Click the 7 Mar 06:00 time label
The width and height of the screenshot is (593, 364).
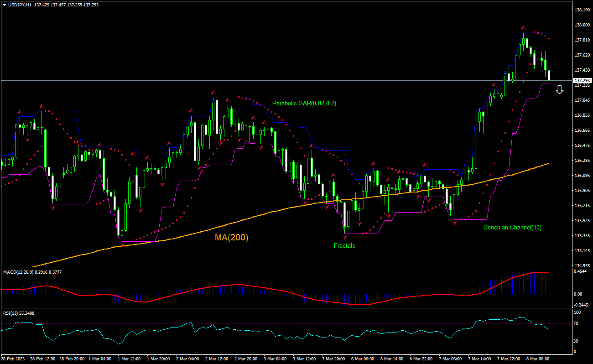451,359
